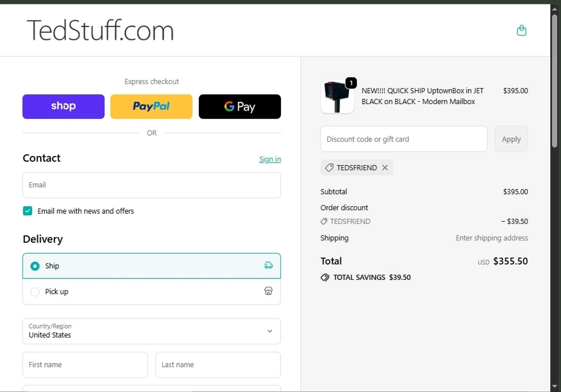
Task: Click the product title NEW!!!! QUICK SHIP UptownBox
Action: 423,96
